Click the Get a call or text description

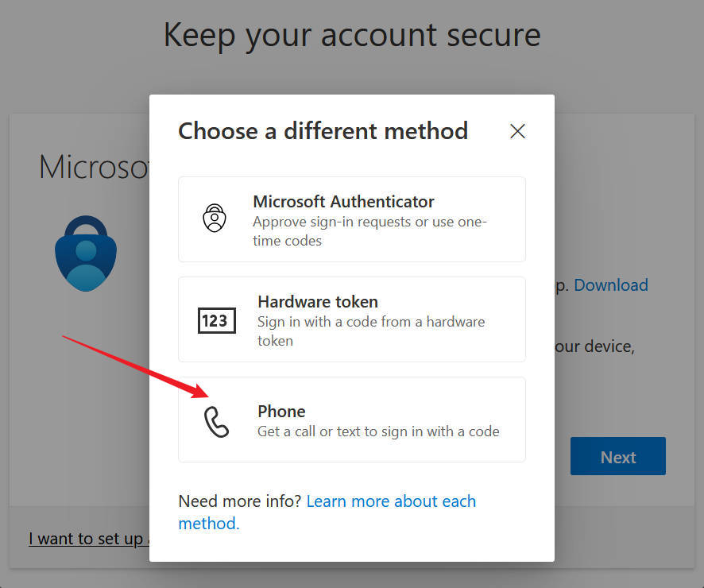tap(378, 431)
